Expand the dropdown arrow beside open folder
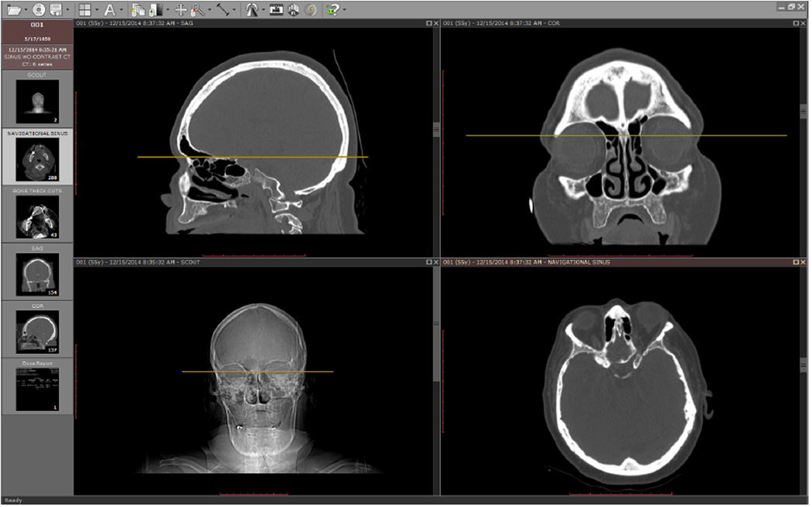812x507 pixels. [x=26, y=10]
